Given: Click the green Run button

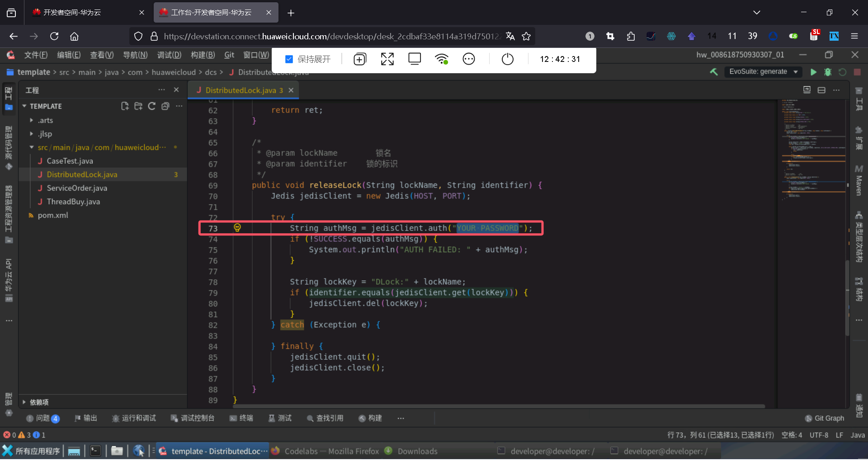Looking at the screenshot, I should [813, 72].
